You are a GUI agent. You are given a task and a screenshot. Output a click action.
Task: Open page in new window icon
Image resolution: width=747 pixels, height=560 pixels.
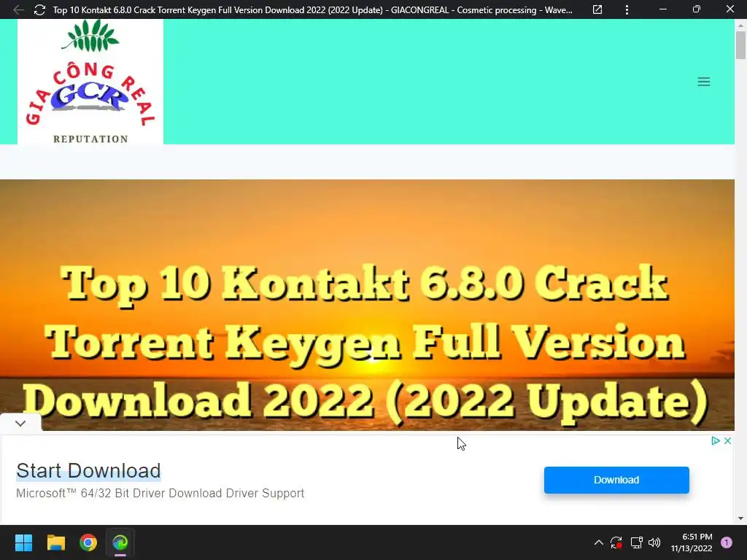pyautogui.click(x=597, y=9)
